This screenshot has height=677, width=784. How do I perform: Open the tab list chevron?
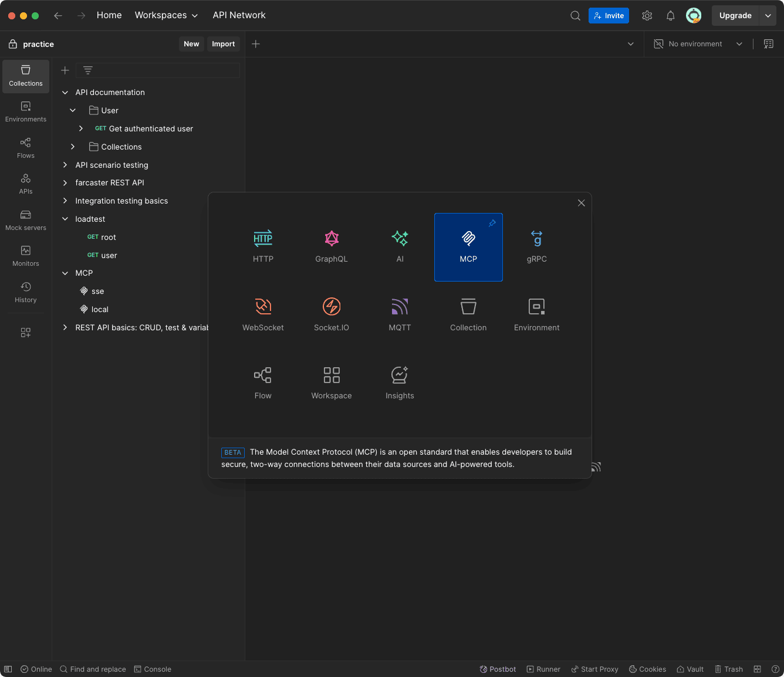click(631, 44)
